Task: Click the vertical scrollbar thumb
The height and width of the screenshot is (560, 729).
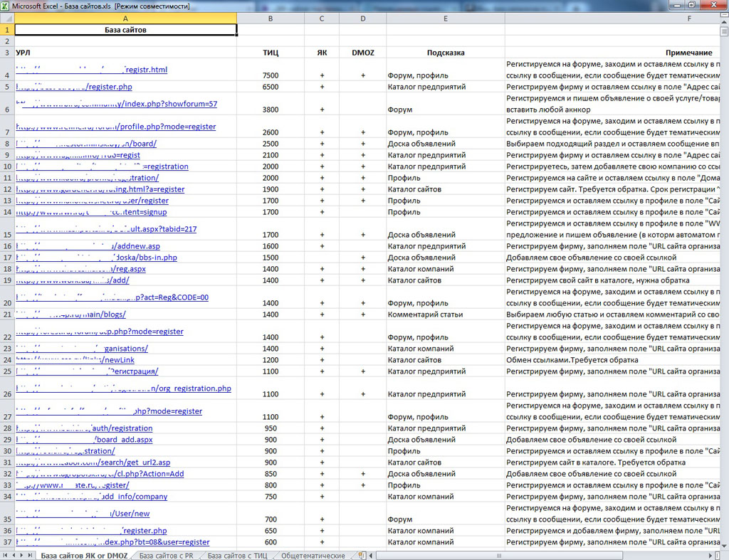Action: pos(724,31)
